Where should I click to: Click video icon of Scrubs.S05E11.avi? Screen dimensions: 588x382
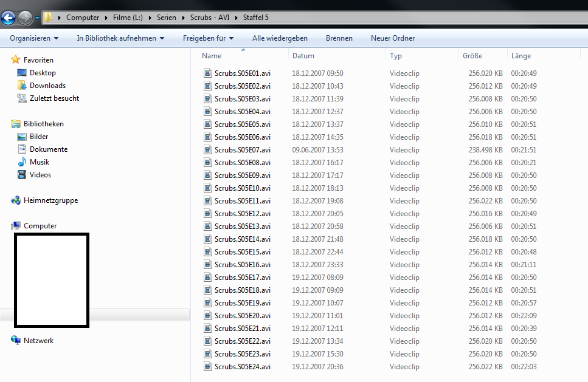(x=207, y=200)
